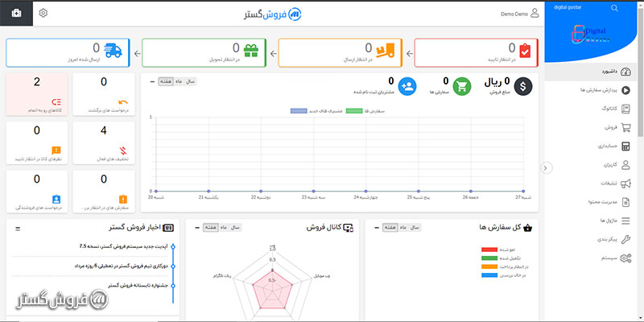Click the settings gear in top bar

coord(43,13)
